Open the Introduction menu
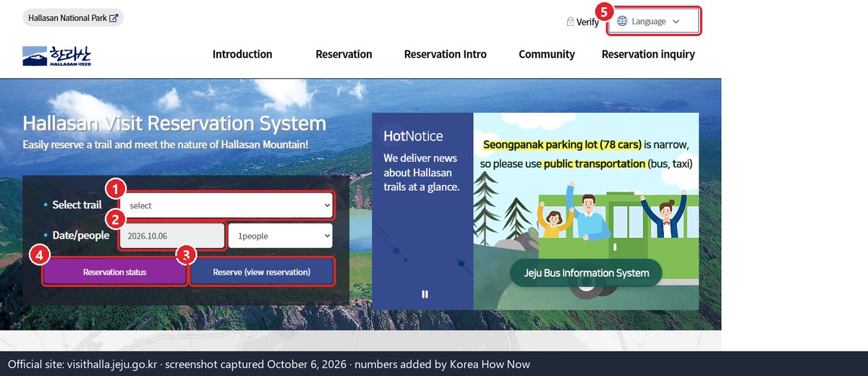The height and width of the screenshot is (376, 868). (x=242, y=54)
